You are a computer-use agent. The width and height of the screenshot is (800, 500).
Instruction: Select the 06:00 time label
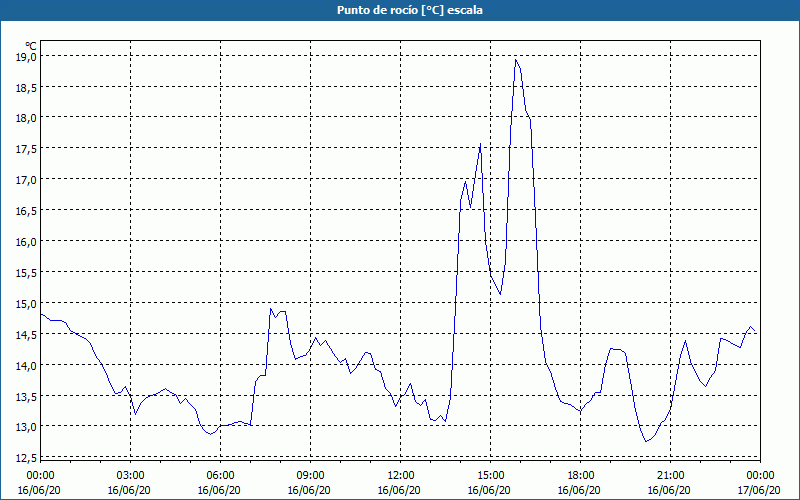220,476
